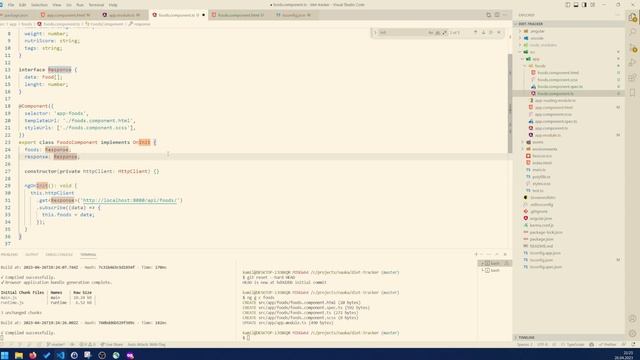
Task: Expand the Timeline section
Action: (569, 338)
